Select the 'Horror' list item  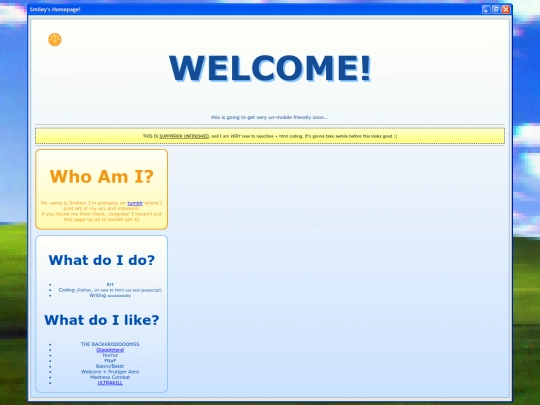click(110, 355)
